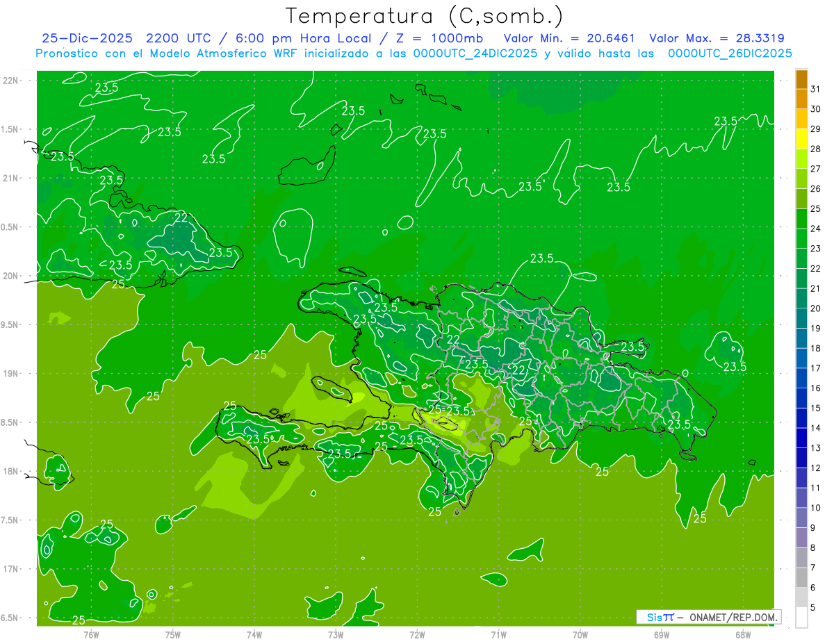The width and height of the screenshot is (834, 644).
Task: Click the "18" color scale label
Action: tap(817, 348)
